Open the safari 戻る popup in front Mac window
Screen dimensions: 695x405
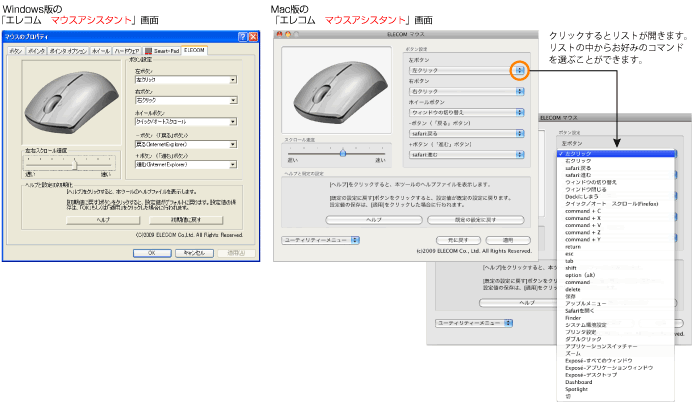click(466, 133)
